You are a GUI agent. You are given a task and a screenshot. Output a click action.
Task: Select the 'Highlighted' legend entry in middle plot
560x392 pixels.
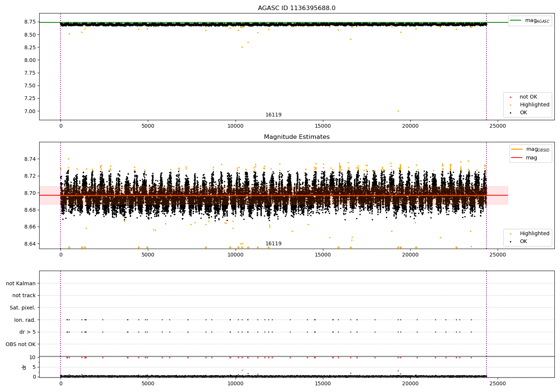(x=529, y=234)
